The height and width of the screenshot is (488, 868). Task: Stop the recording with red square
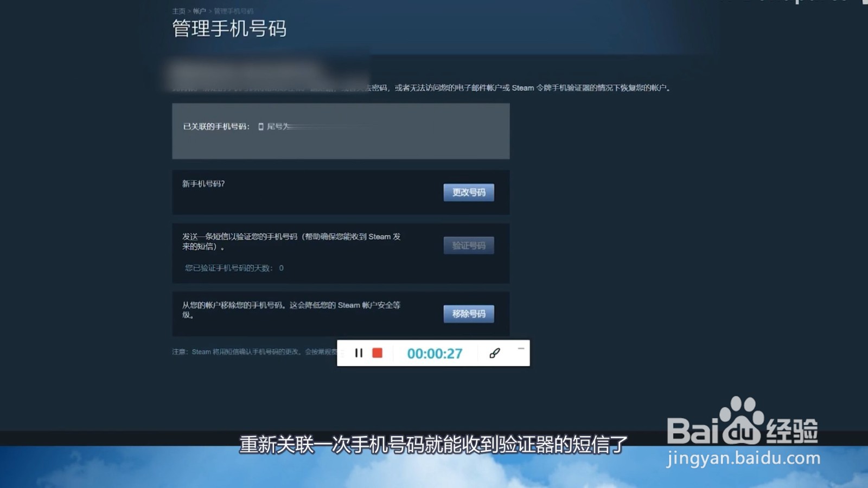(378, 353)
